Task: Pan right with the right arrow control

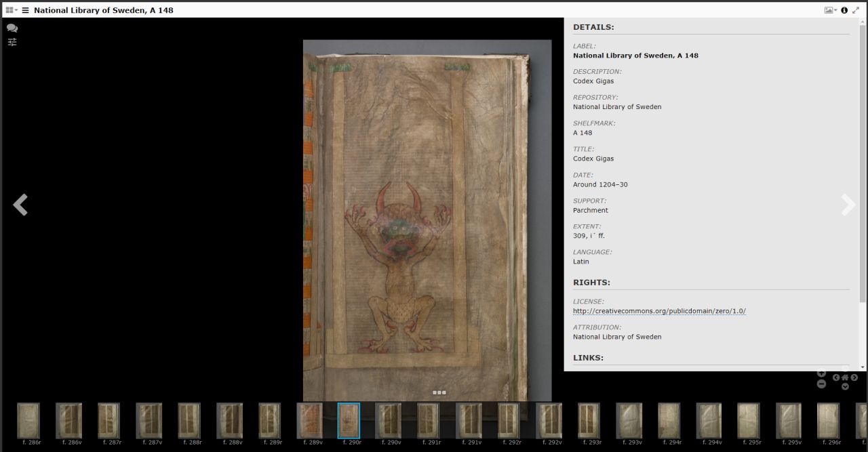Action: tap(854, 377)
